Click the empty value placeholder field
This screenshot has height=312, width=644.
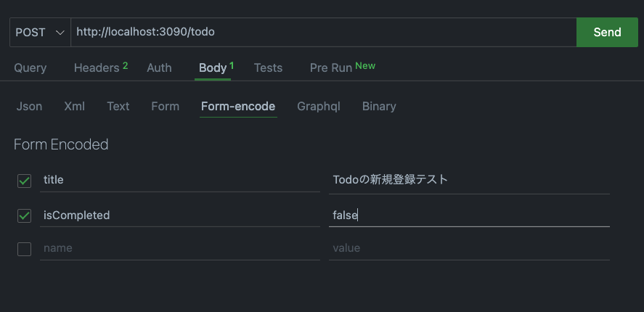pyautogui.click(x=469, y=248)
